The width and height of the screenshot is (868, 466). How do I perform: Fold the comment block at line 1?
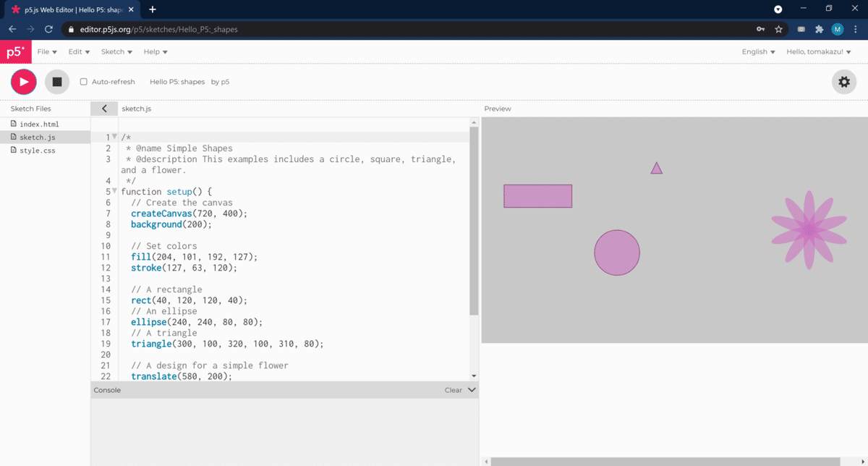click(114, 137)
